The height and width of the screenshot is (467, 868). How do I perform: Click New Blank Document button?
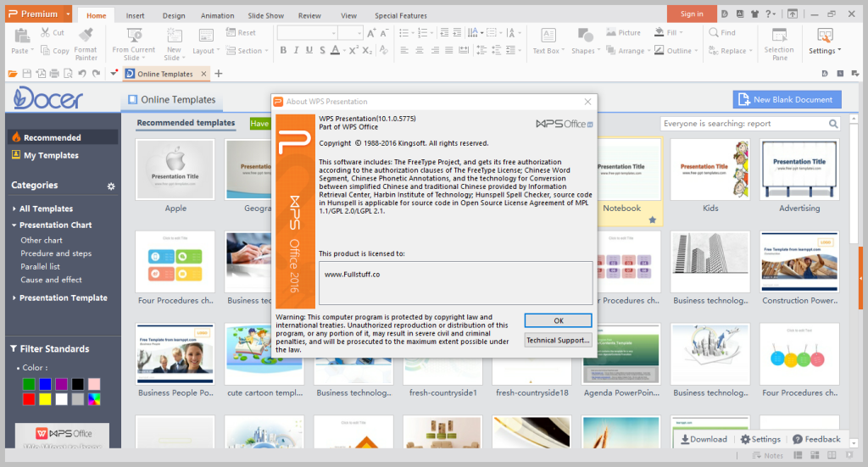[787, 100]
